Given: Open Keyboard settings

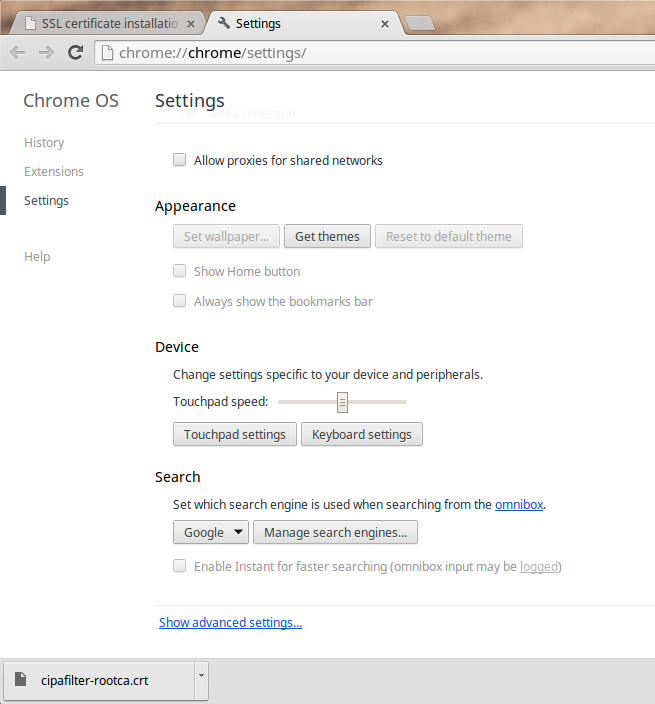Looking at the screenshot, I should (362, 434).
